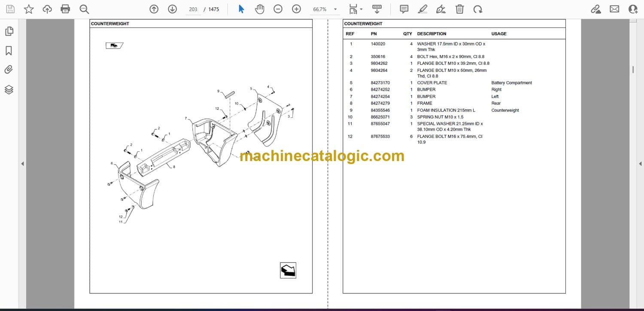Viewport: 644px width, 311px height.
Task: Open the bookmarks panel in the sidebar
Action: [x=9, y=51]
